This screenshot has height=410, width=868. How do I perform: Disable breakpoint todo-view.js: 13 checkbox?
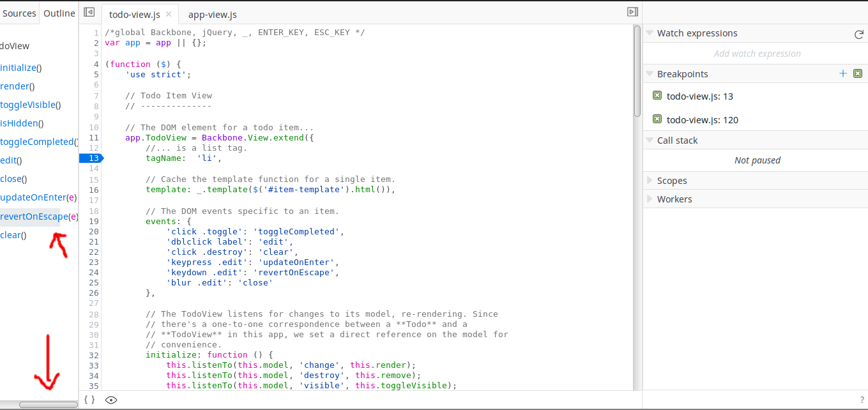(x=657, y=95)
